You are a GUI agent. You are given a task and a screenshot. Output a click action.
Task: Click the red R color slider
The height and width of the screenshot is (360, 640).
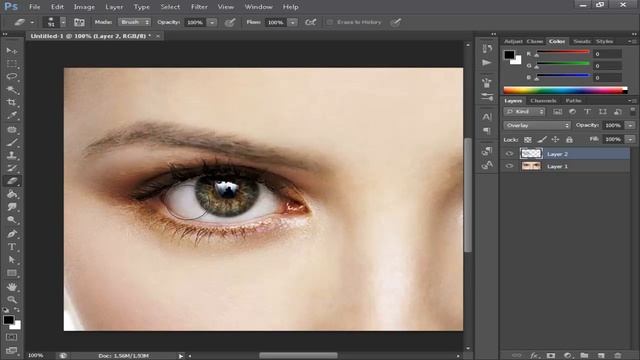tap(563, 52)
